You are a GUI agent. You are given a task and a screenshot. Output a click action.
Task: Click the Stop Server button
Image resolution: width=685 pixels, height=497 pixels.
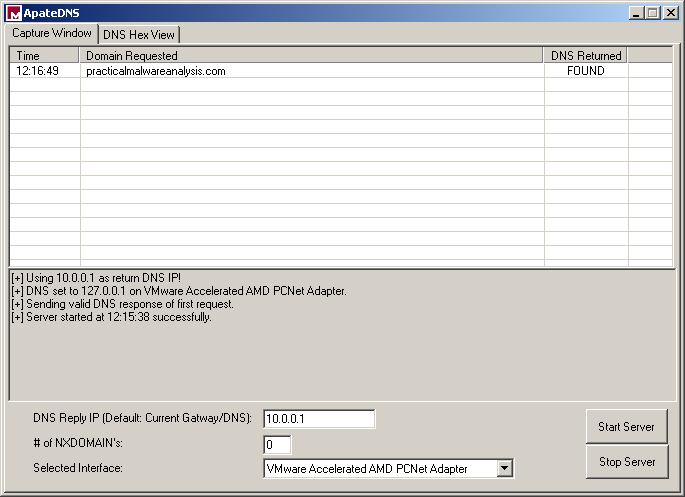pos(627,462)
